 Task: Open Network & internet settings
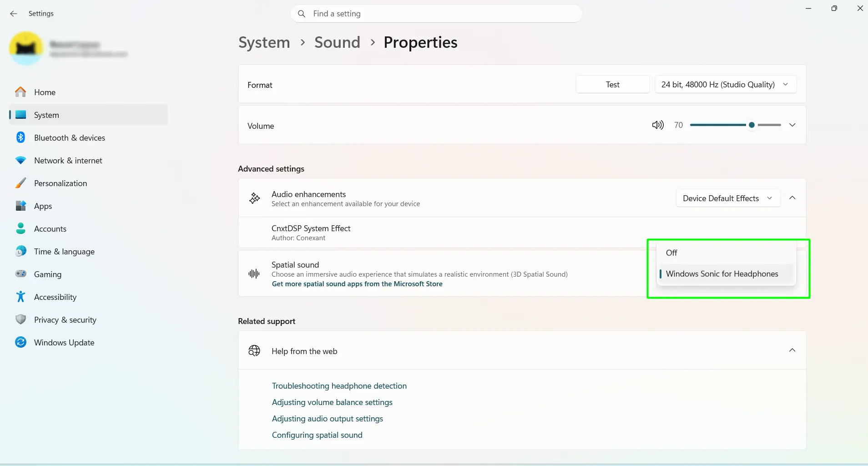[x=88, y=160]
